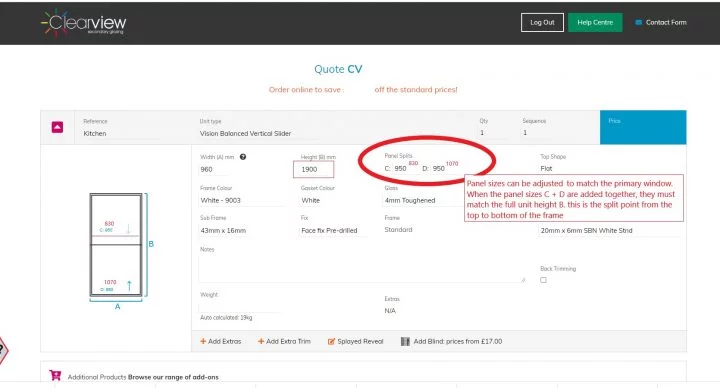Image resolution: width=720 pixels, height=388 pixels.
Task: Click the shopping cart Additional Products icon
Action: [x=55, y=376]
